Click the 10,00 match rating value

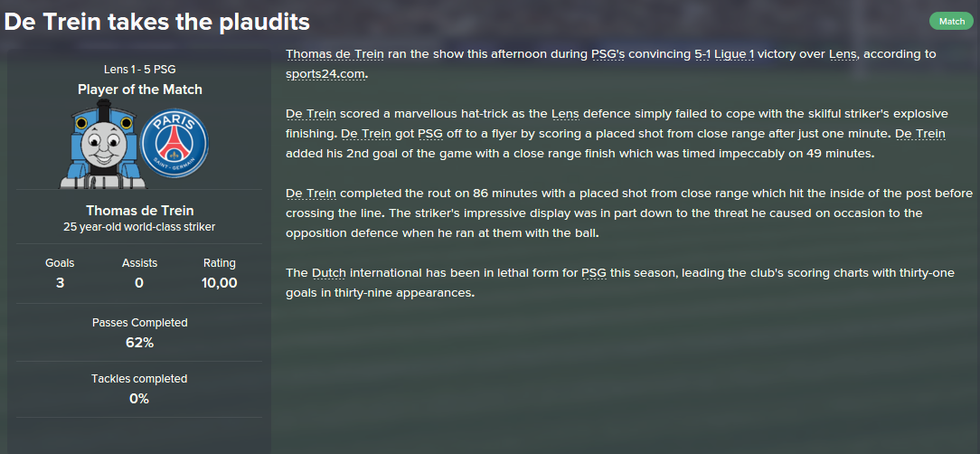(x=220, y=283)
